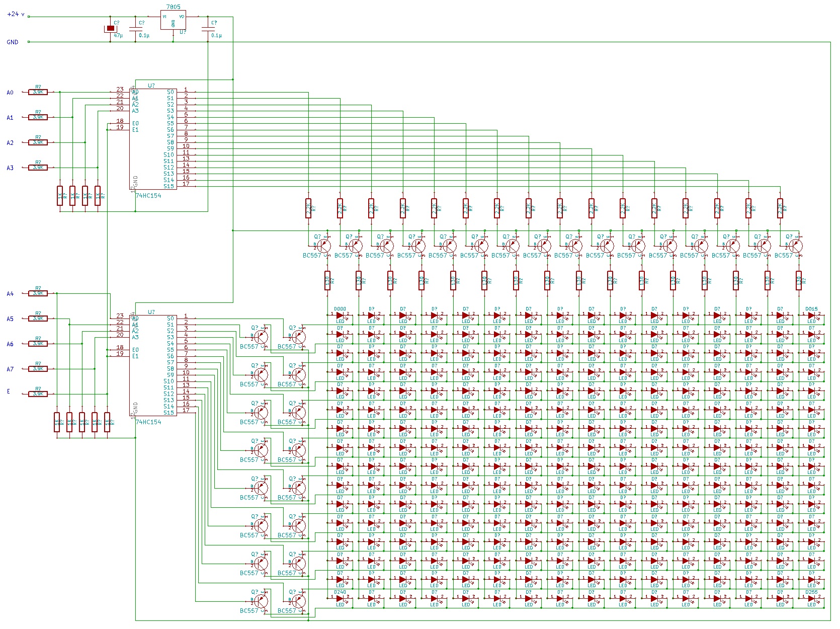840x629 pixels.
Task: Select the 47µ electrolytic capacitor symbol
Action: tap(111, 29)
